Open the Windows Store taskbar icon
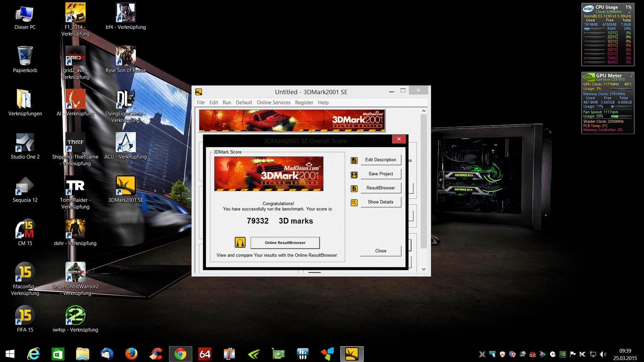This screenshot has width=644, height=362. coord(58,354)
